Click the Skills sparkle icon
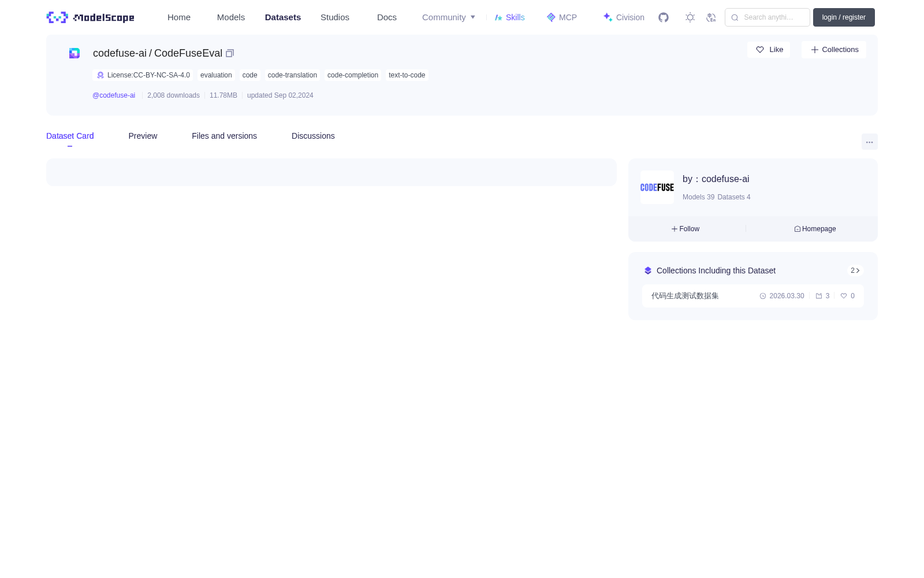The width and height of the screenshot is (924, 578). pyautogui.click(x=498, y=17)
